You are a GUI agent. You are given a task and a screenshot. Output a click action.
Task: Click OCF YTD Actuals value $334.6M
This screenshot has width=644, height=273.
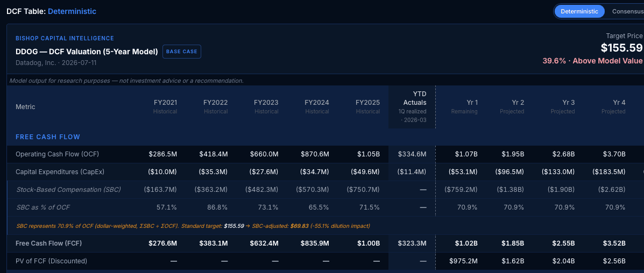pyautogui.click(x=412, y=154)
